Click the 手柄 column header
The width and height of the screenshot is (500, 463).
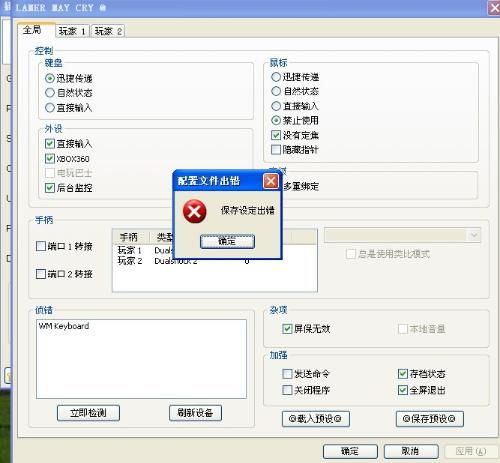[131, 237]
